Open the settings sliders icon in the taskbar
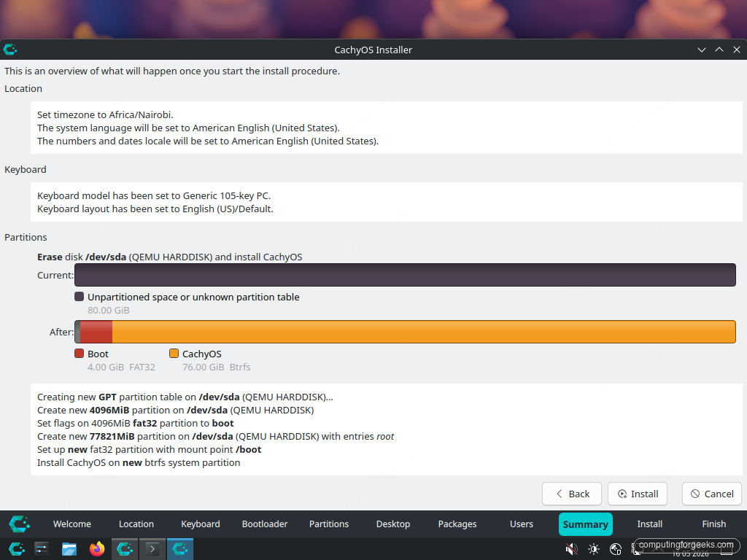Viewport: 747px width, 560px height. [42, 549]
